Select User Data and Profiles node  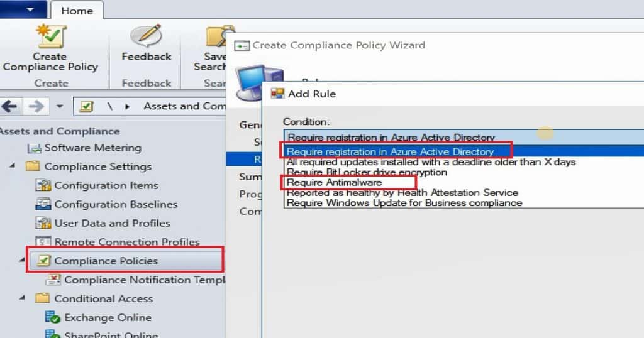113,223
